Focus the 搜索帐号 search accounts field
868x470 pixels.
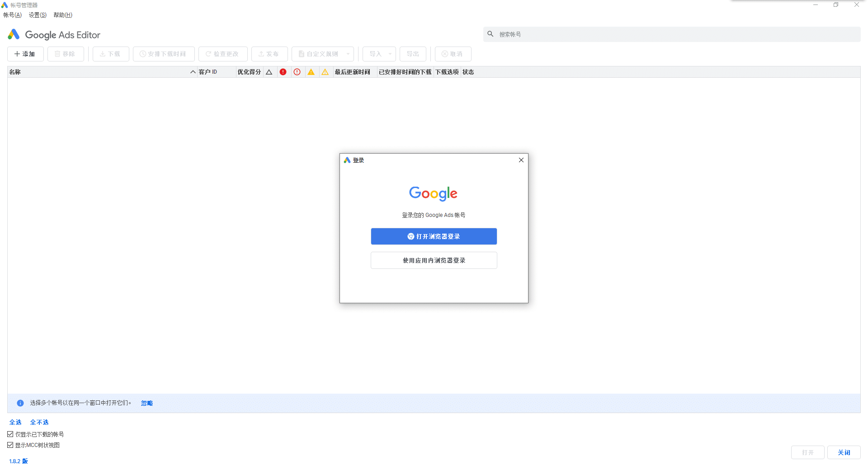[x=672, y=34]
